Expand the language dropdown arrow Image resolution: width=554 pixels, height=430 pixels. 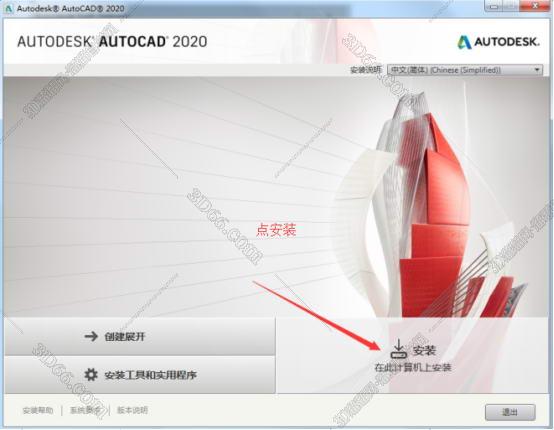click(537, 70)
